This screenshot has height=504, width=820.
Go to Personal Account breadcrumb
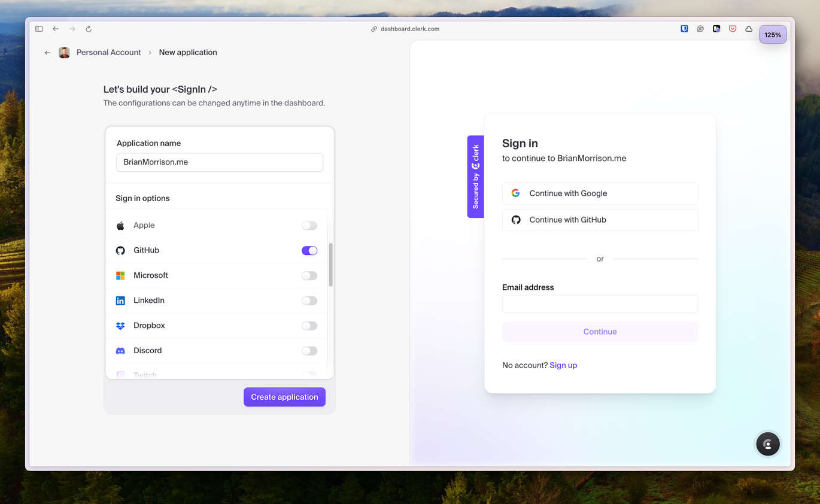click(108, 53)
